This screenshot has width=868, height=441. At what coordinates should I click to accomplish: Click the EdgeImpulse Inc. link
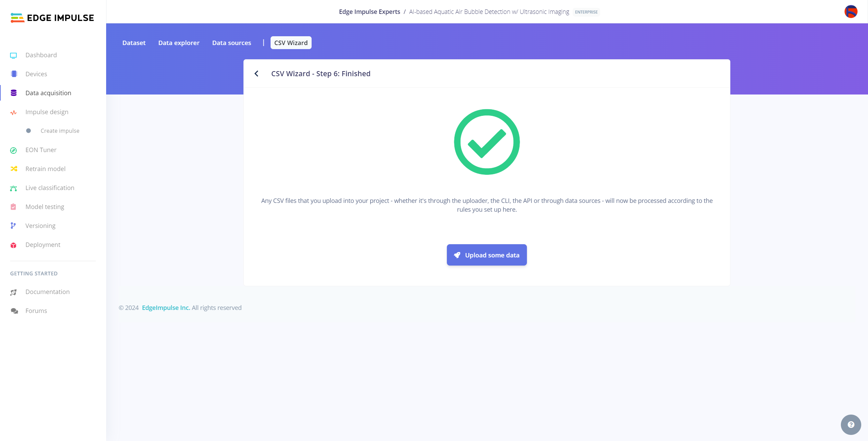(x=166, y=308)
